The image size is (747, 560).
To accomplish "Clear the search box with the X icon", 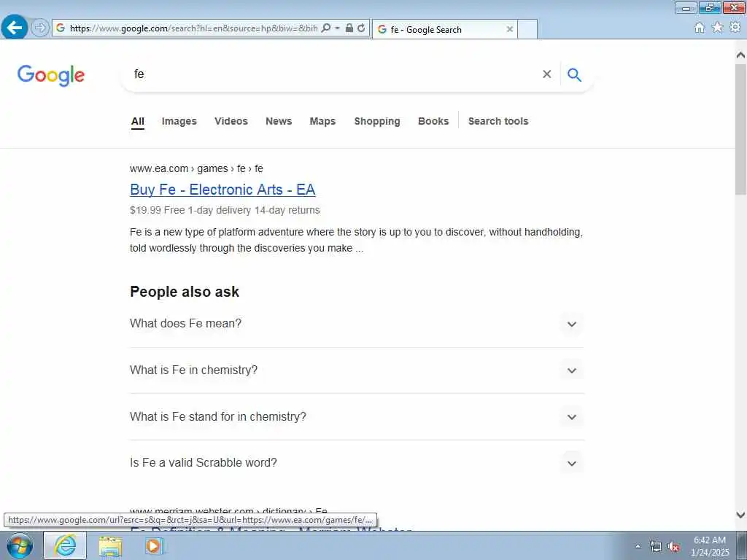I will (x=547, y=74).
